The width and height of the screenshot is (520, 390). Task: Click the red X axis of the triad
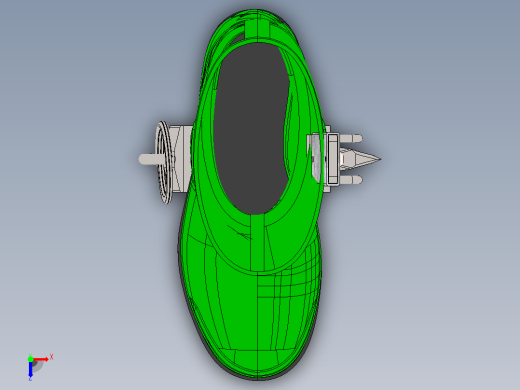(41, 359)
